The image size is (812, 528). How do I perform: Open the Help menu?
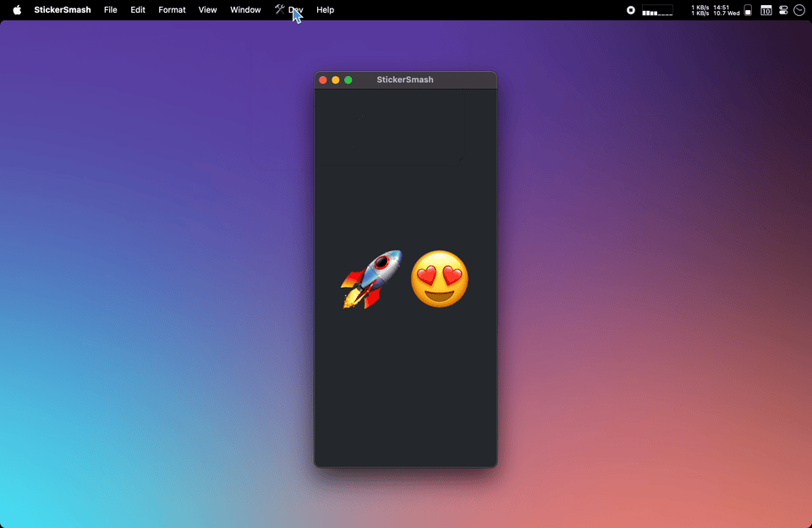coord(325,10)
